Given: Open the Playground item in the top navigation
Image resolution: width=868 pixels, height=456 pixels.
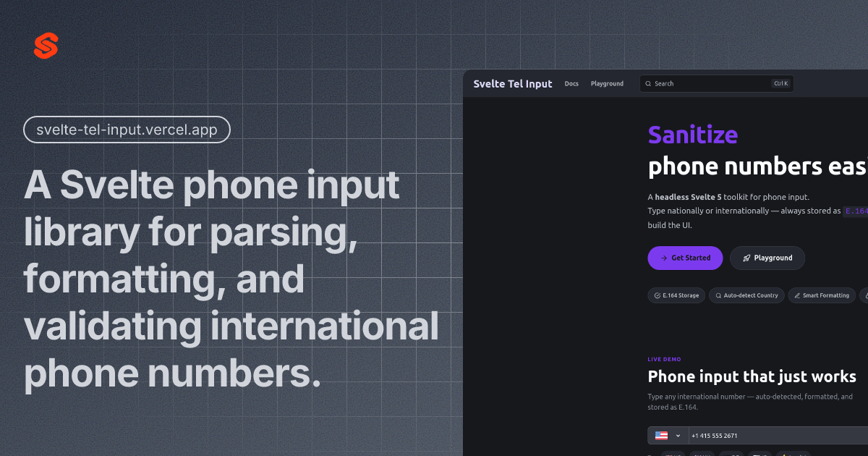Looking at the screenshot, I should [x=607, y=84].
